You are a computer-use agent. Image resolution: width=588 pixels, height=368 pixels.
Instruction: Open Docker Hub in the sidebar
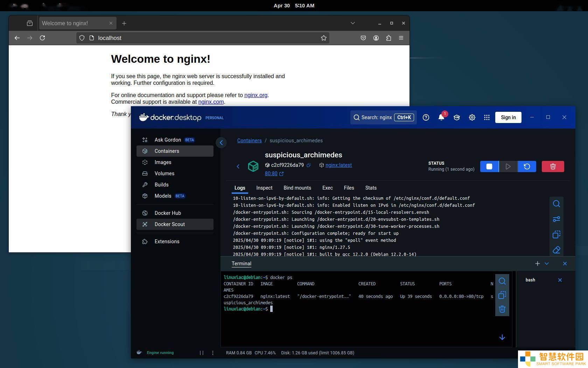click(x=175, y=213)
